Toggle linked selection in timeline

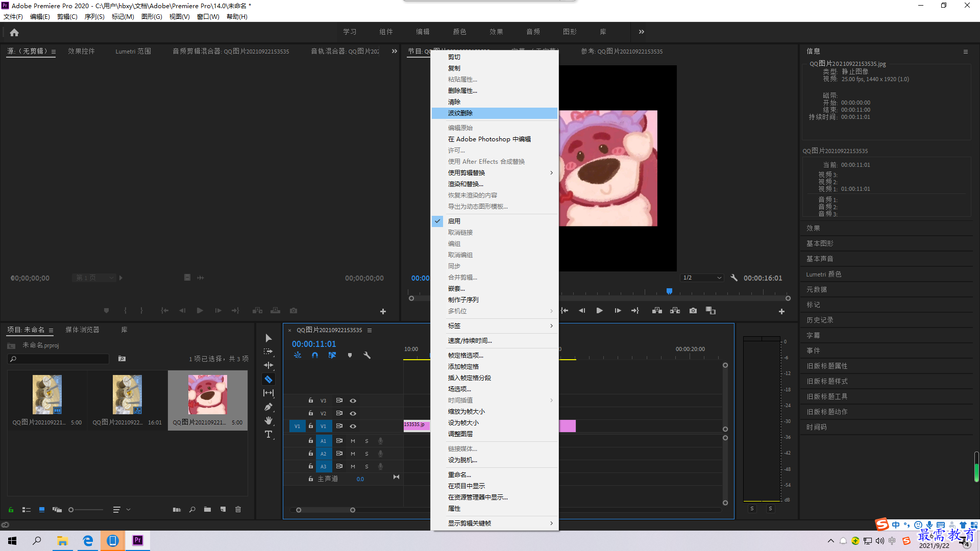[x=332, y=355]
